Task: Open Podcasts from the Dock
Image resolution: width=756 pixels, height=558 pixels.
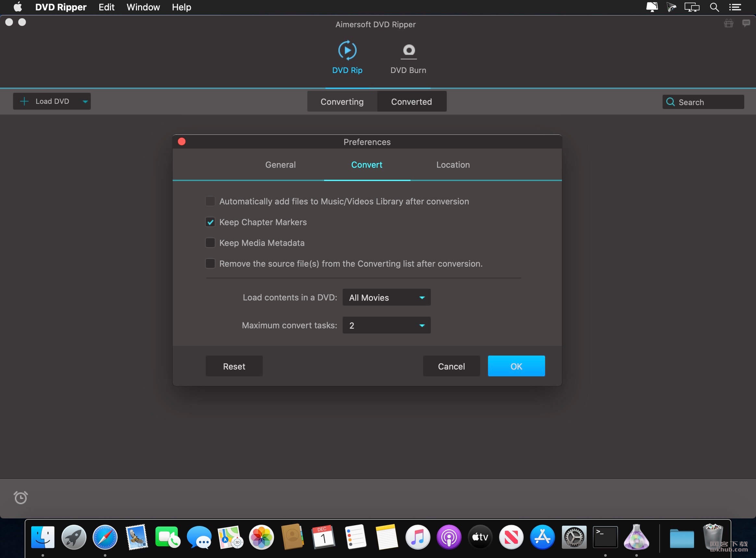Action: [449, 537]
